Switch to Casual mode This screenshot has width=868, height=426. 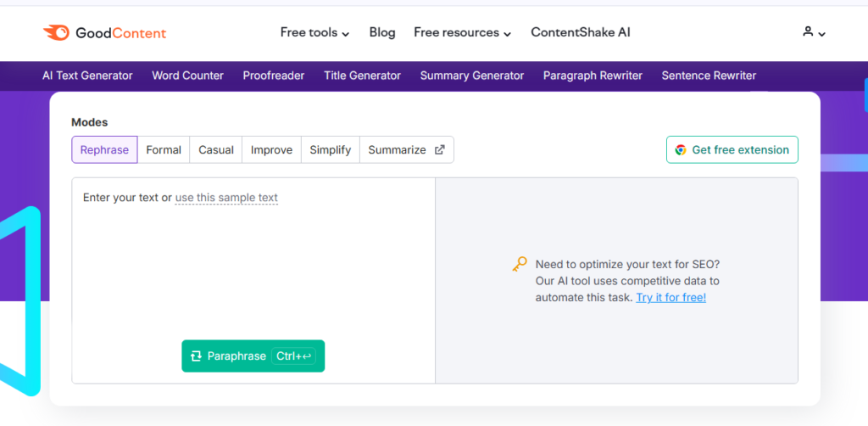point(216,149)
